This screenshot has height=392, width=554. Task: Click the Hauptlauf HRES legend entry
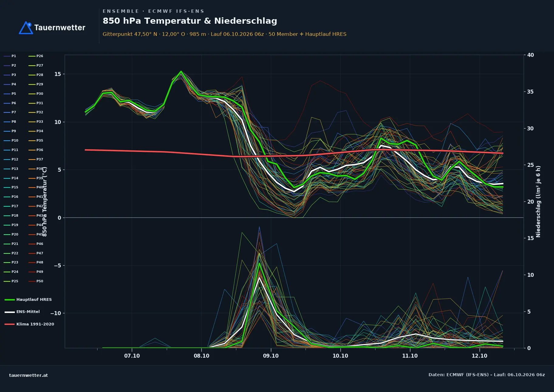[28, 300]
